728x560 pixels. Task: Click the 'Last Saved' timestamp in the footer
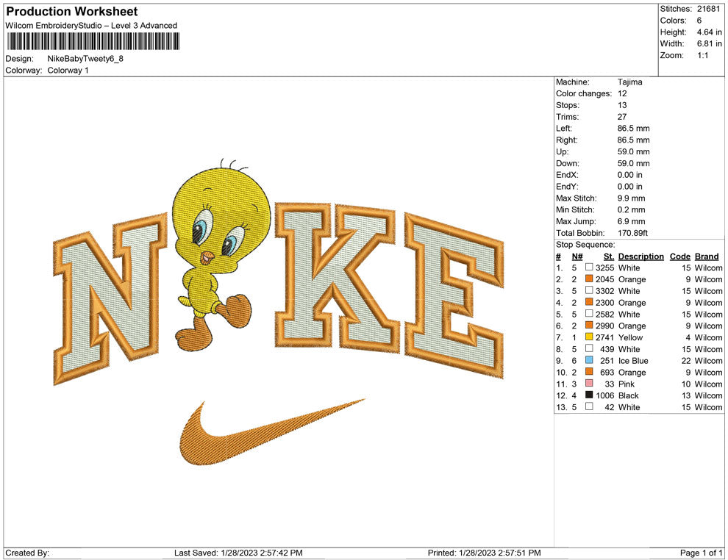pyautogui.click(x=238, y=553)
